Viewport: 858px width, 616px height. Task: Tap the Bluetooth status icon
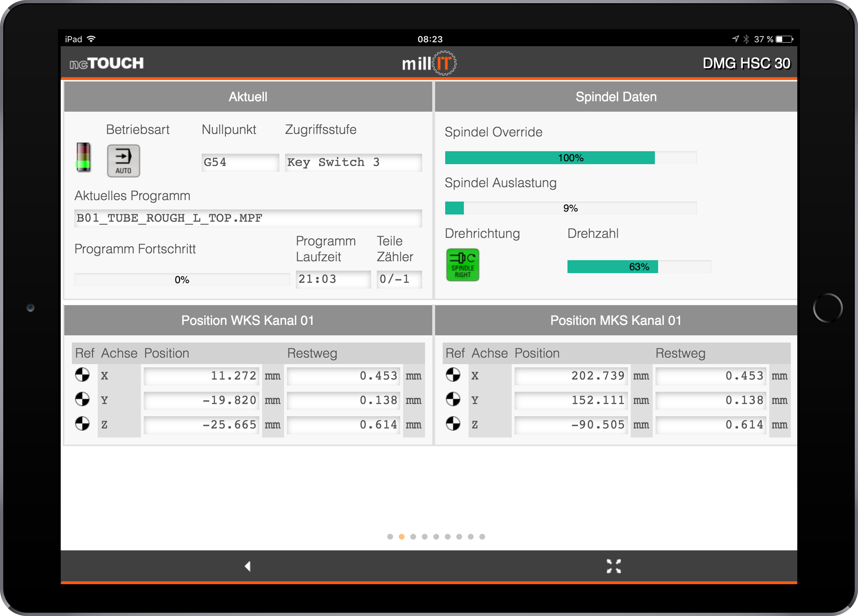pyautogui.click(x=746, y=39)
